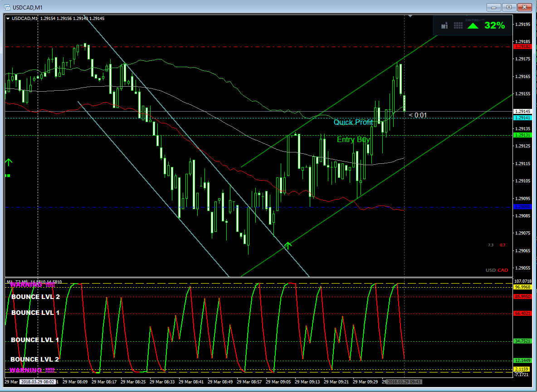Screen dimensions: 537x392
Task: Click the cyan 1.29141 price level tag
Action: [522, 118]
